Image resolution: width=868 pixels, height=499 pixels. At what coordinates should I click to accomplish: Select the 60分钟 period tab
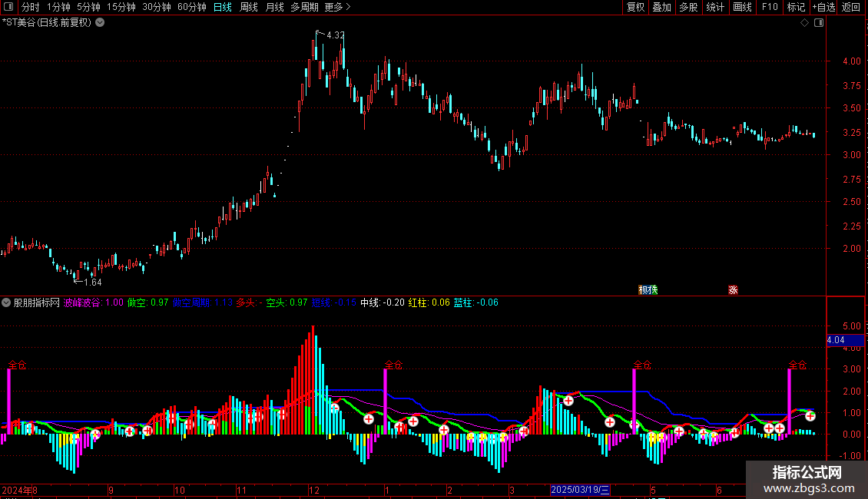coord(191,7)
